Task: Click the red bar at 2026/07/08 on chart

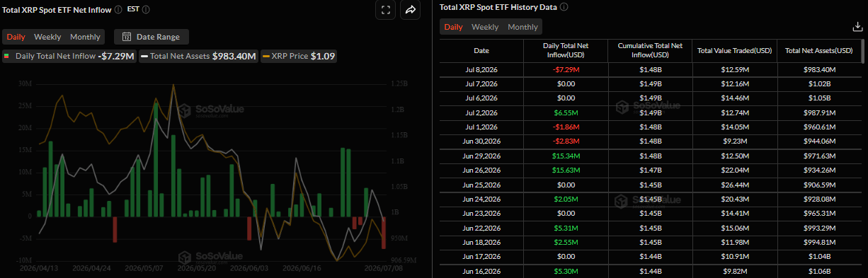Action: pyautogui.click(x=384, y=233)
